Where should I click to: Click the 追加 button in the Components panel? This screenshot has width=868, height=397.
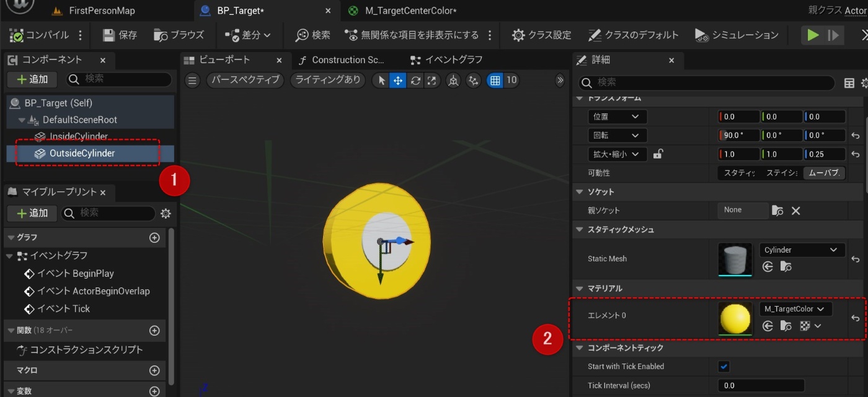coord(32,79)
